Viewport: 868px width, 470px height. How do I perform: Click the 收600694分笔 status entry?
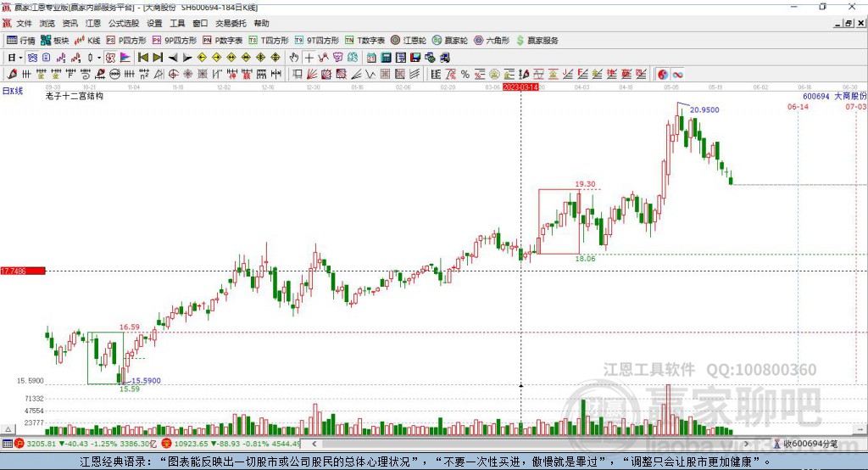(805, 444)
